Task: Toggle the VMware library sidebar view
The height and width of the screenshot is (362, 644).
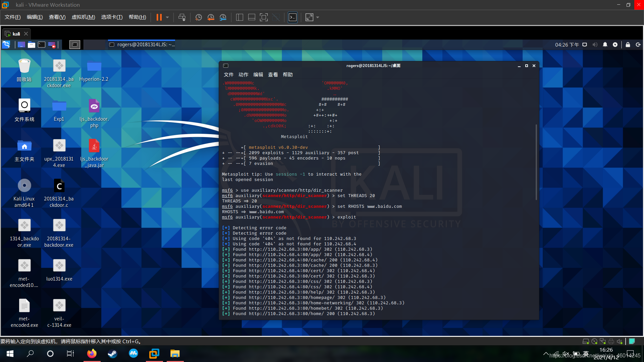Action: pos(239,17)
